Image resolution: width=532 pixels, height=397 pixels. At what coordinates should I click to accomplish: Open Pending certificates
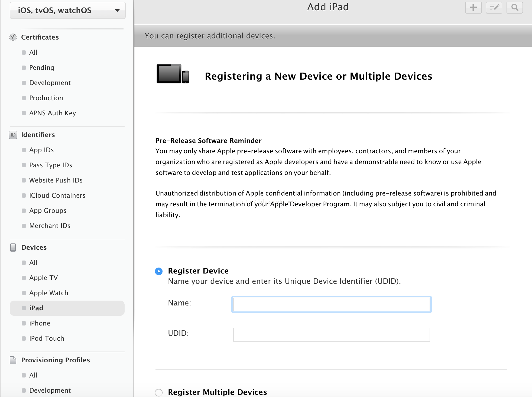[x=42, y=67]
